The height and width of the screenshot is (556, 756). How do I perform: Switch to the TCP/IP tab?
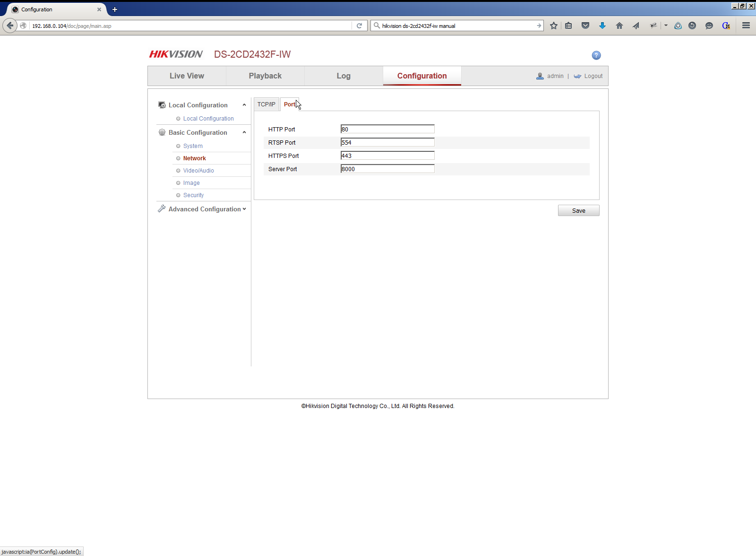pos(266,104)
